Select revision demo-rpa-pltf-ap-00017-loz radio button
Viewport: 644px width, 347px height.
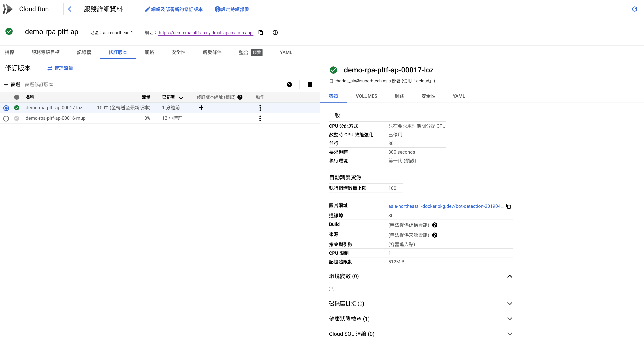tap(6, 108)
